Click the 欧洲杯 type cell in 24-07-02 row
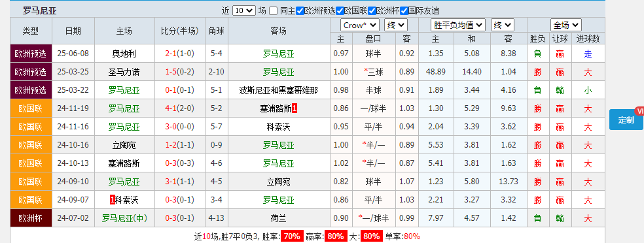The width and height of the screenshot is (644, 243). point(31,218)
